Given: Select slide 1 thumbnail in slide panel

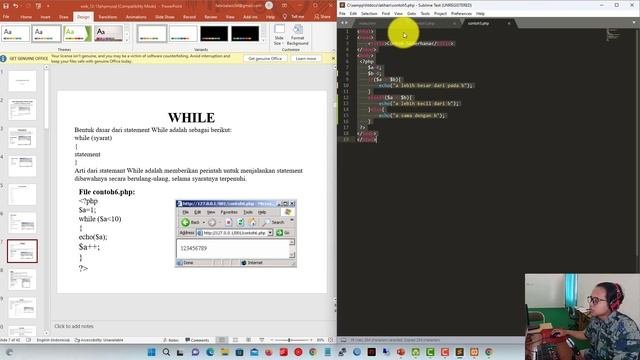Looking at the screenshot, I should coord(22,81).
